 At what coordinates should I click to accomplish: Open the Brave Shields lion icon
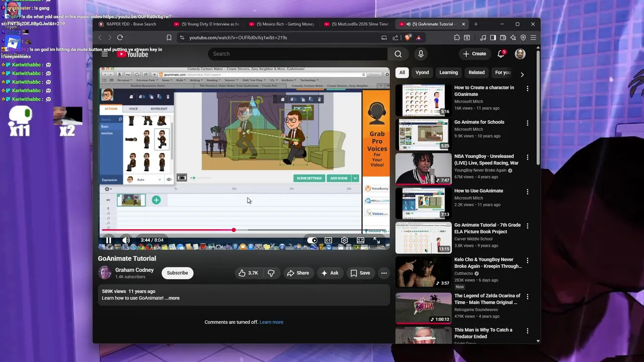tap(408, 38)
